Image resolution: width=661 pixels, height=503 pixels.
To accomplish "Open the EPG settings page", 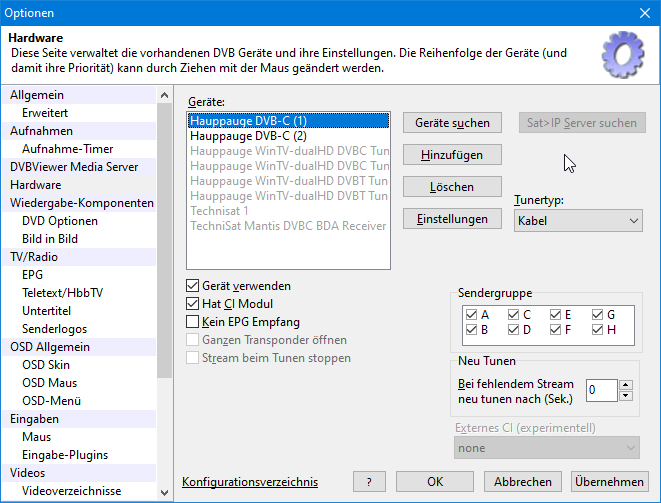I will tap(33, 274).
